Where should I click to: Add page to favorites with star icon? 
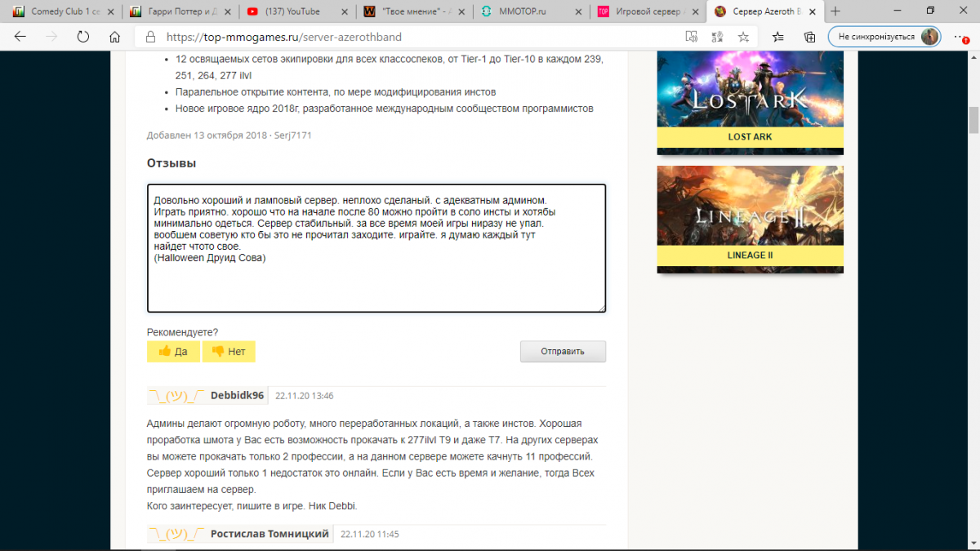pos(743,37)
